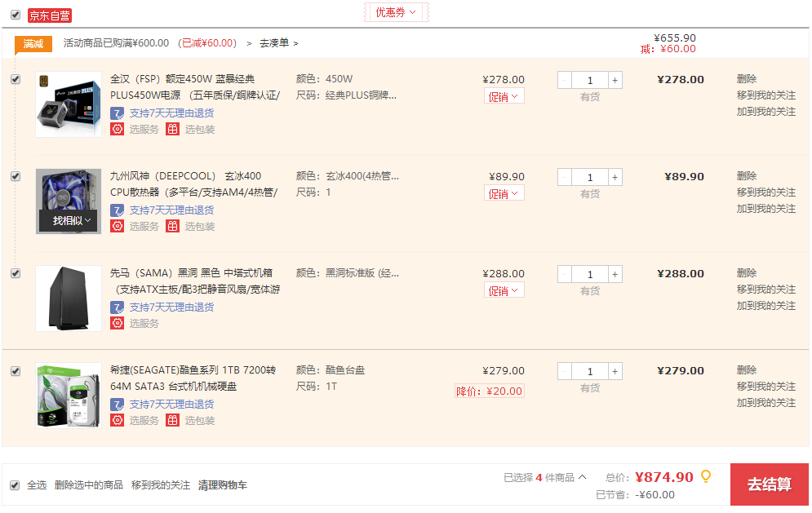This screenshot has height=513, width=812.
Task: Click the 7-day return icon for DEEPCOOL
Action: tap(117, 210)
